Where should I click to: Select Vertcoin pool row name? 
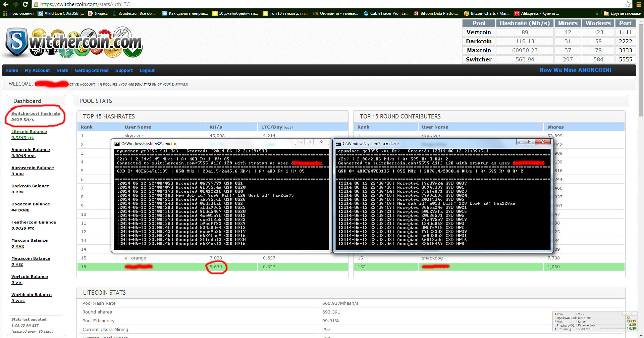pyautogui.click(x=479, y=32)
